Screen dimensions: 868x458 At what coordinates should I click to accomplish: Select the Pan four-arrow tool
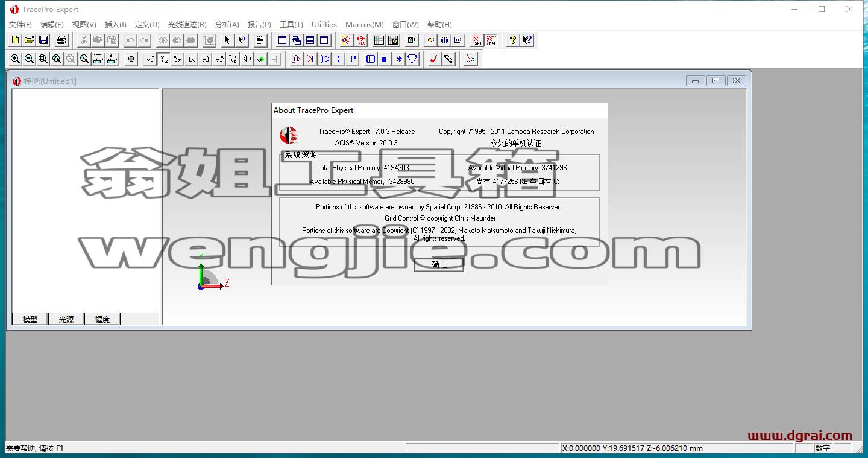point(131,59)
